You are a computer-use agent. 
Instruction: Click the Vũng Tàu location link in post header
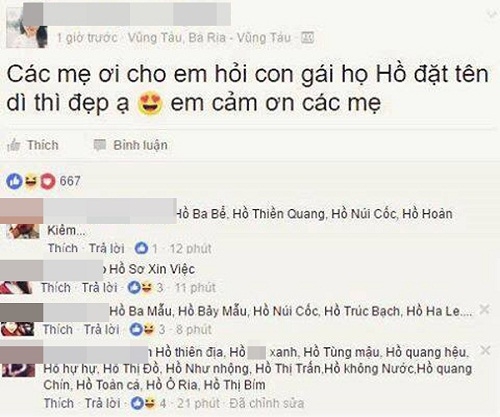(209, 38)
